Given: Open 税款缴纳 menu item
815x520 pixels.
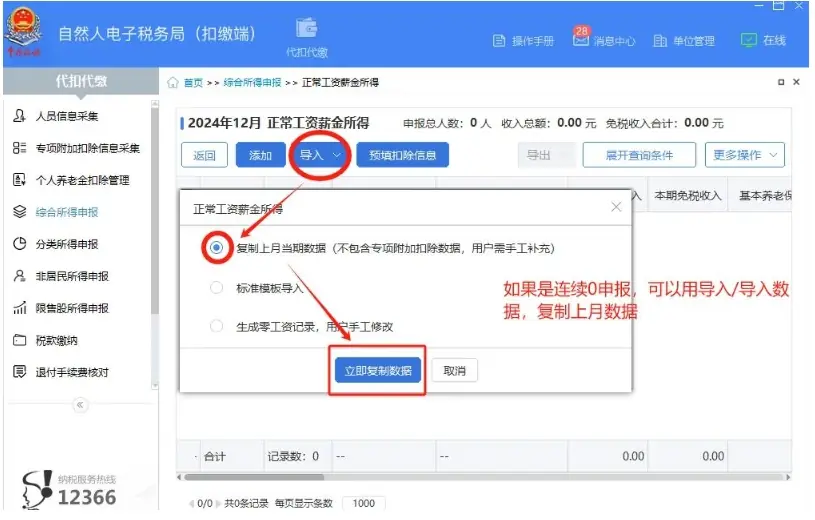Looking at the screenshot, I should (x=56, y=341).
